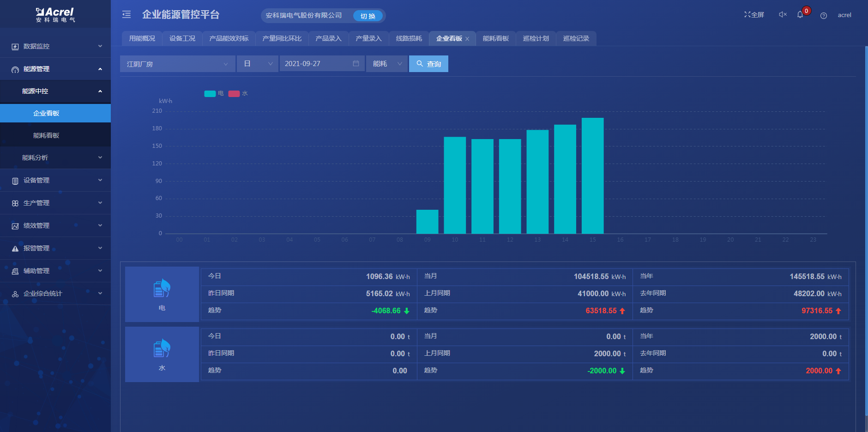
Task: Open notifications via the bell icon
Action: pyautogui.click(x=801, y=14)
